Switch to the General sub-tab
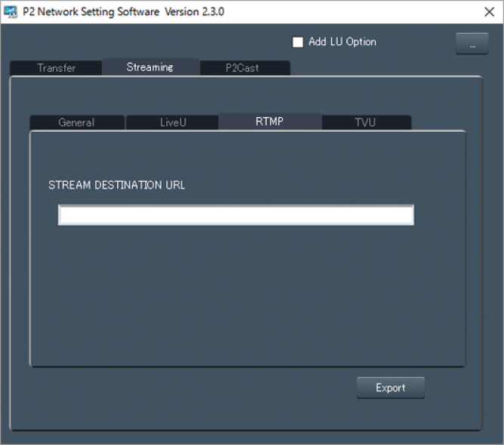This screenshot has height=445, width=504. click(x=76, y=122)
